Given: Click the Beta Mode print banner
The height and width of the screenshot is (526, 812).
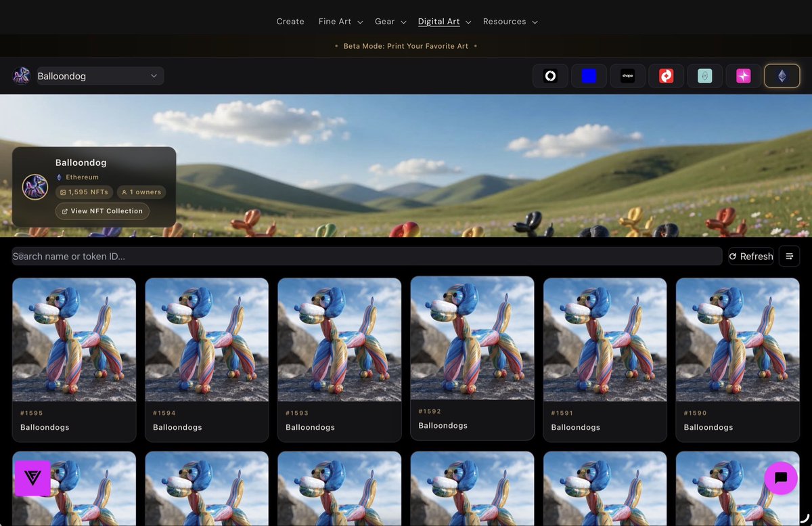Looking at the screenshot, I should (406, 46).
